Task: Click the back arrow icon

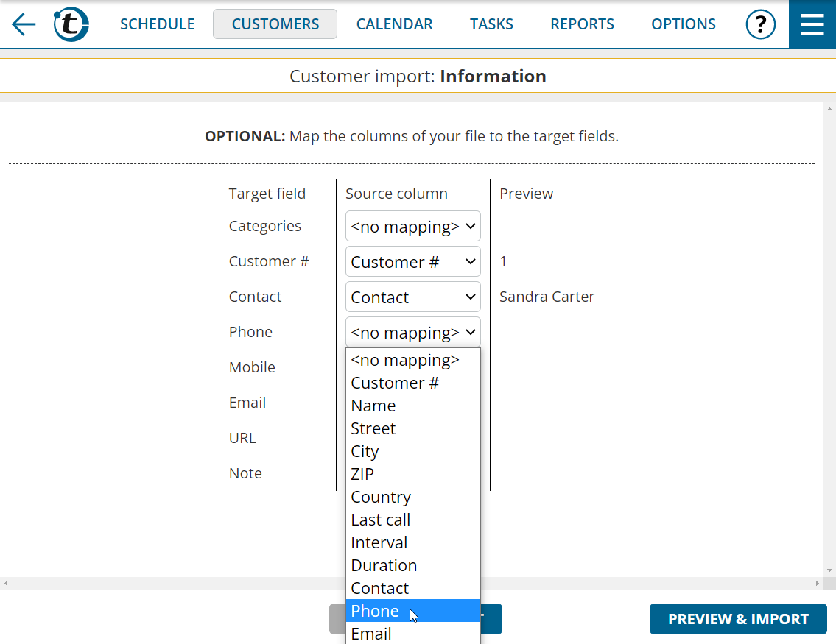Action: tap(24, 24)
